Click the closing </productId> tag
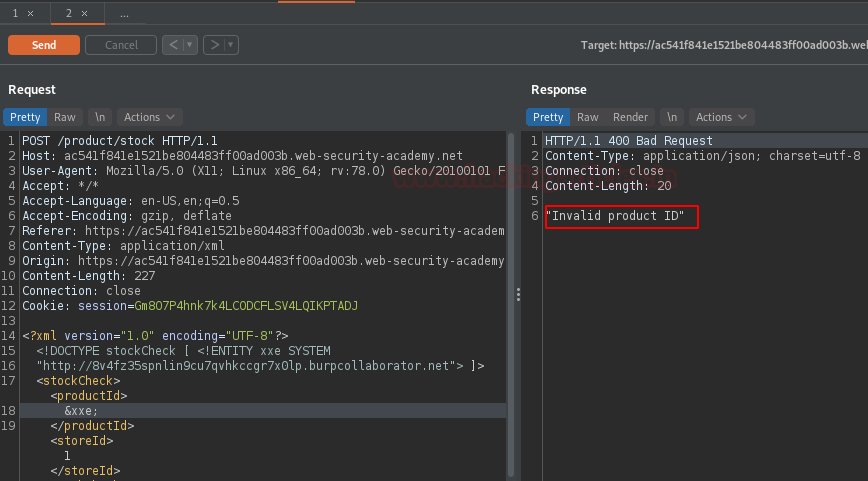 tap(92, 426)
